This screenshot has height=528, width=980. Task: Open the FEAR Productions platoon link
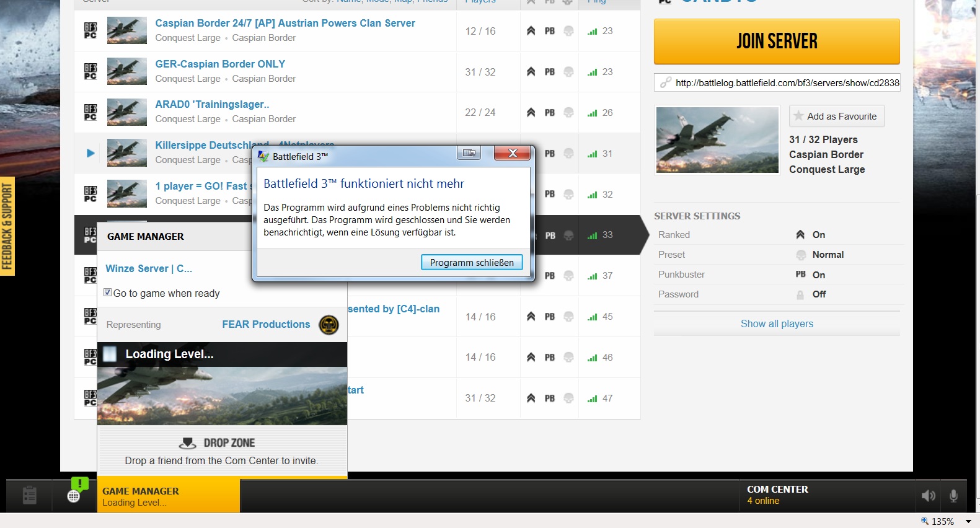266,324
